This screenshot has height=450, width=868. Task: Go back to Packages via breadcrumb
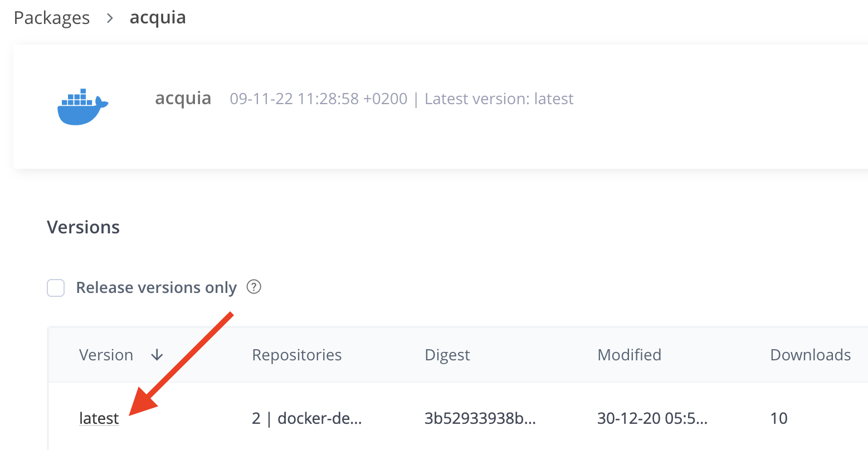pyautogui.click(x=52, y=18)
